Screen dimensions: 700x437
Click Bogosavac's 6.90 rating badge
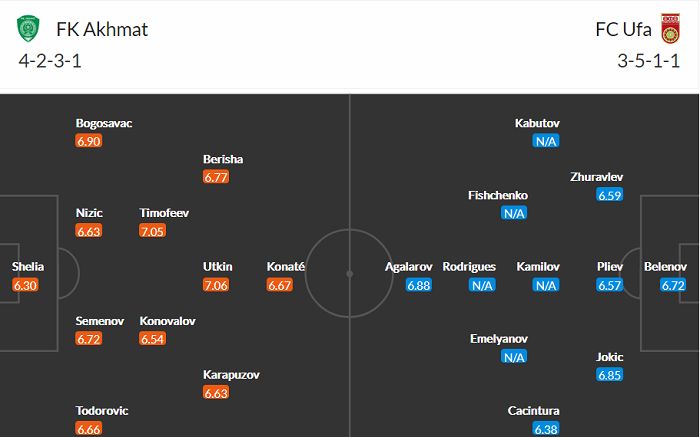pyautogui.click(x=89, y=141)
